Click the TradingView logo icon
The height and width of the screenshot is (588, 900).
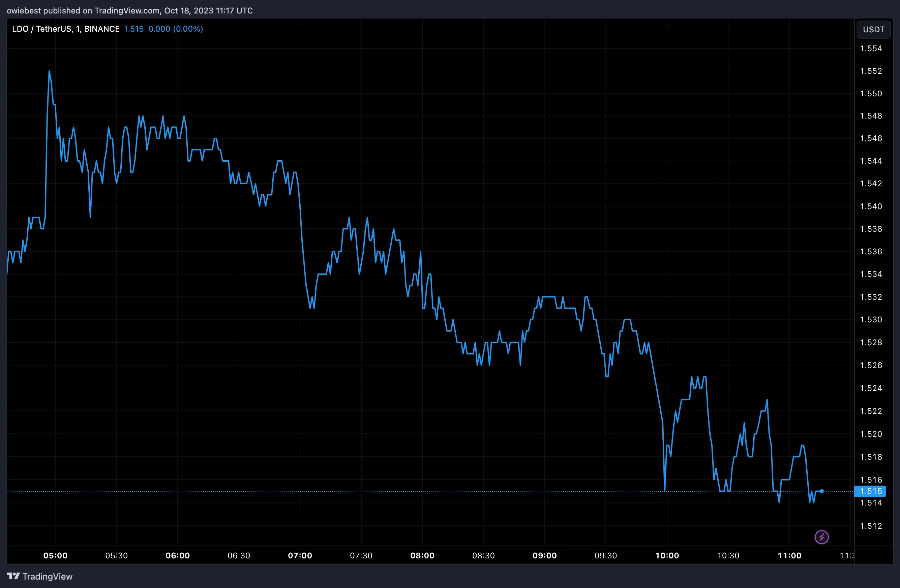(x=13, y=576)
